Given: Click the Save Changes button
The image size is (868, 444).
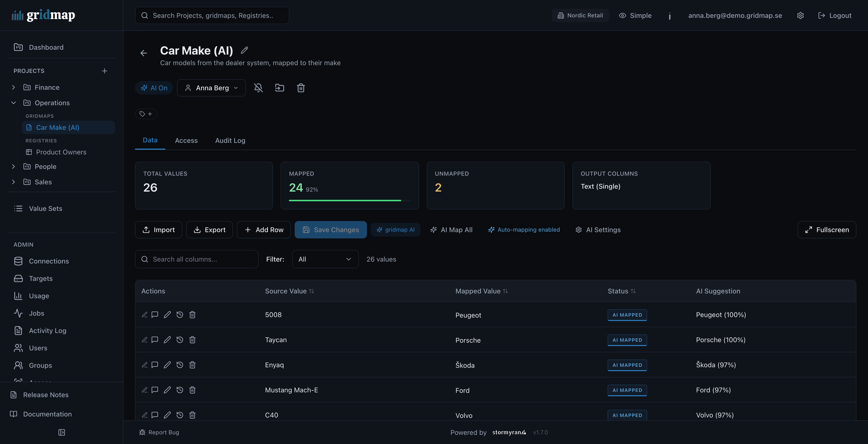Looking at the screenshot, I should click(x=331, y=230).
